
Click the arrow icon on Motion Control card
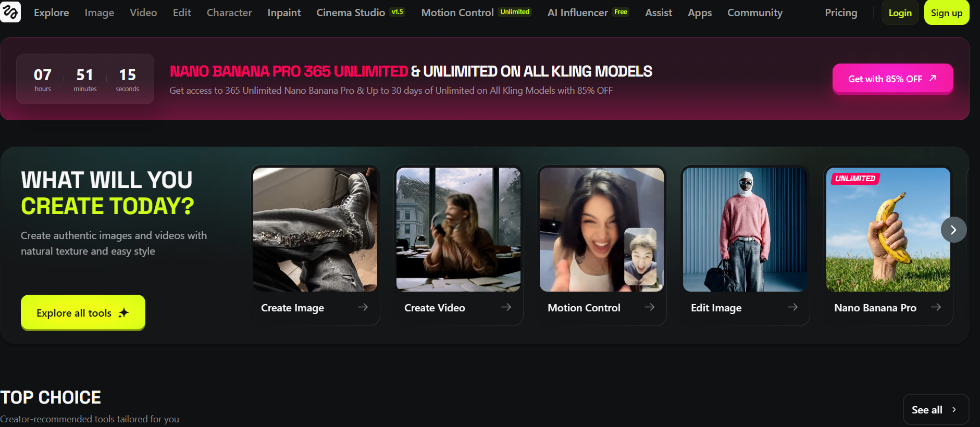coord(649,307)
